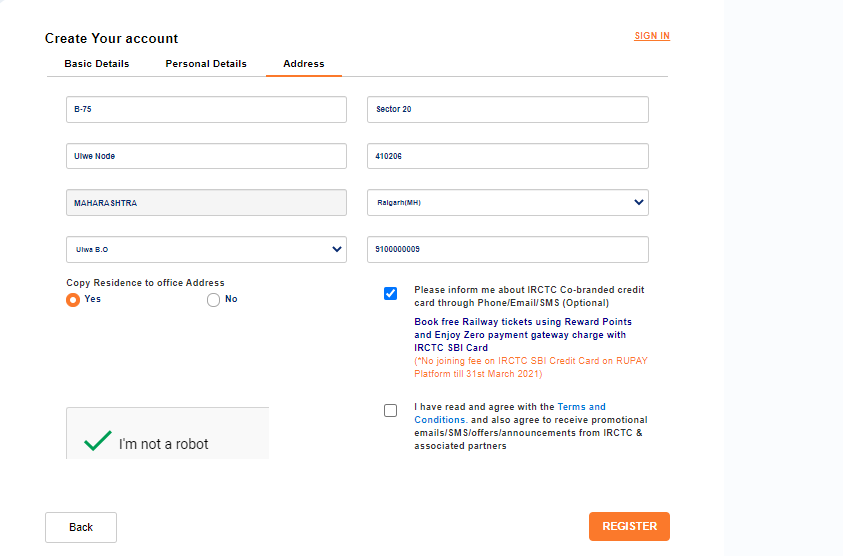Focus the Sector 20 street field

[x=507, y=109]
